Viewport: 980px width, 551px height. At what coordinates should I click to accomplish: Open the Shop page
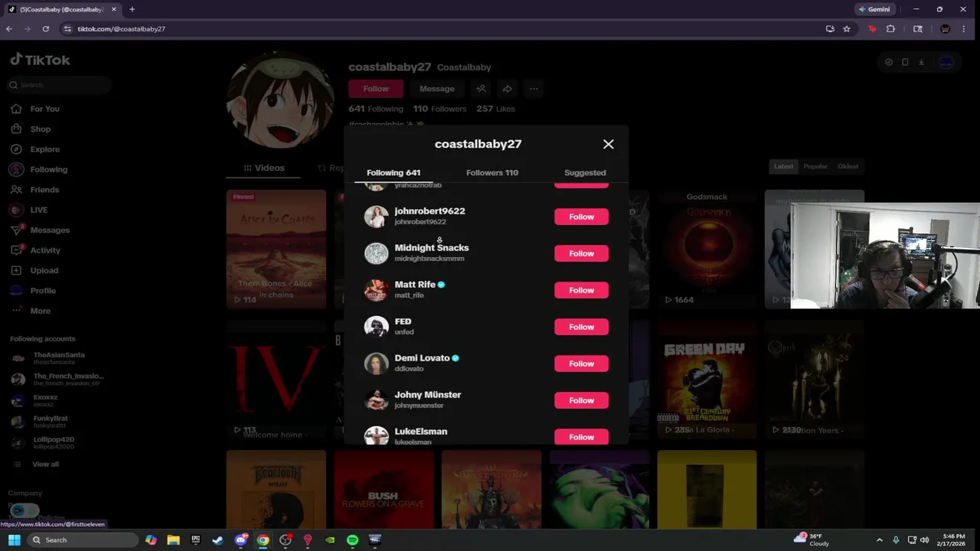[x=40, y=129]
